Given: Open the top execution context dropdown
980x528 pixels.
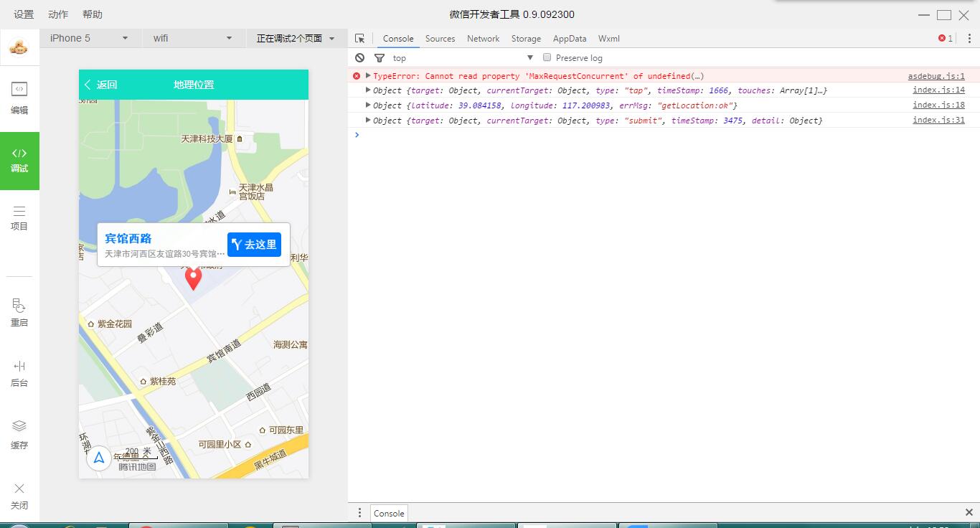Looking at the screenshot, I should coord(463,58).
